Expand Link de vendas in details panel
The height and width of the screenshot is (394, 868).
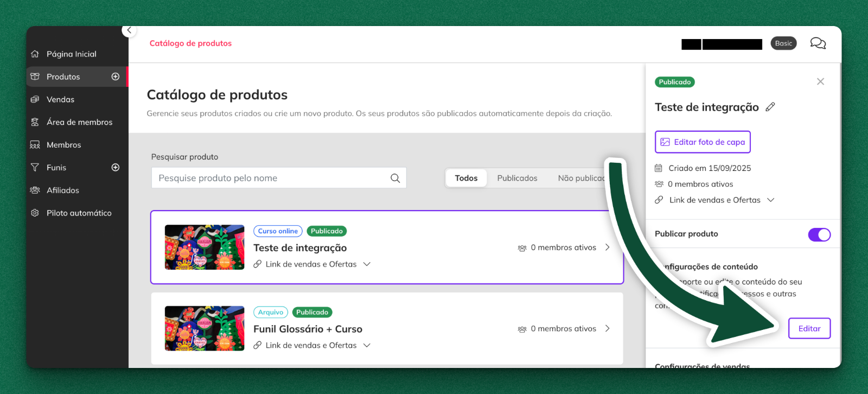click(x=771, y=200)
